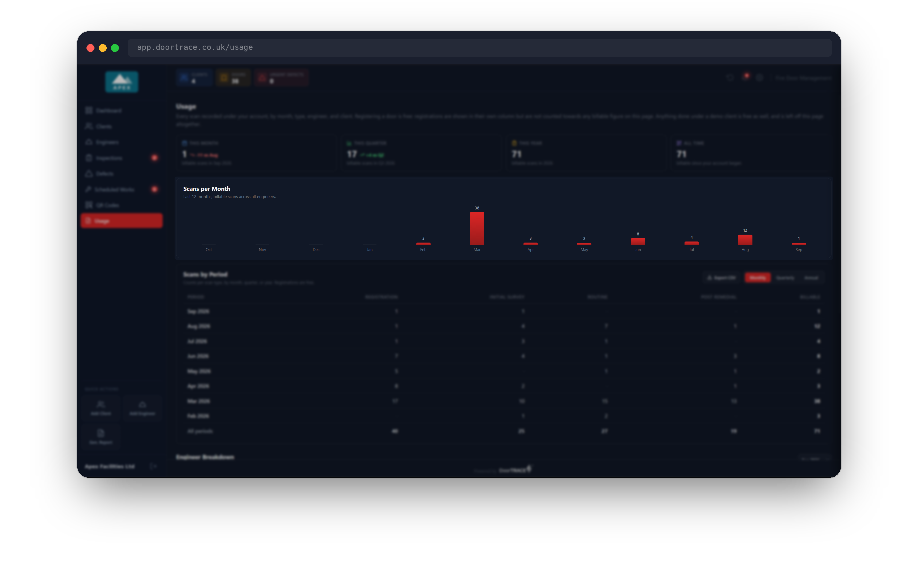Open QR Codes icon in sidebar

click(89, 205)
